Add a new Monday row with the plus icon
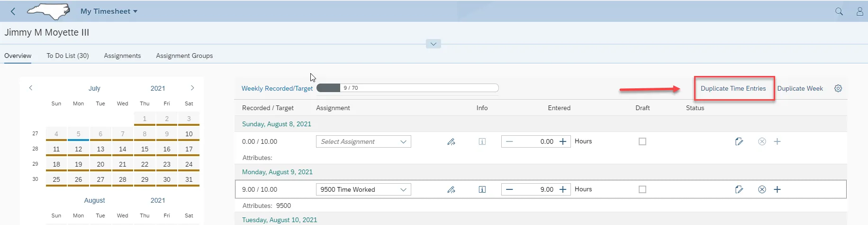Image resolution: width=868 pixels, height=225 pixels. 777,189
